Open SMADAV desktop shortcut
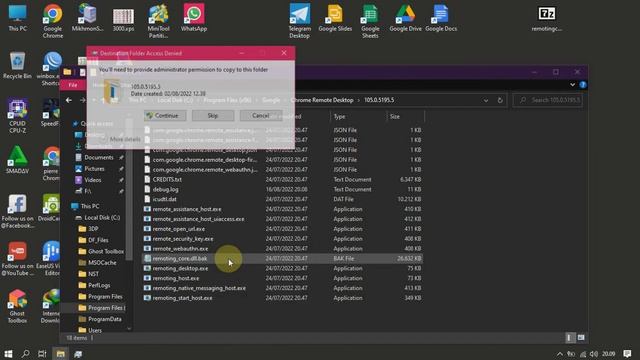This screenshot has width=640, height=360. point(17,160)
